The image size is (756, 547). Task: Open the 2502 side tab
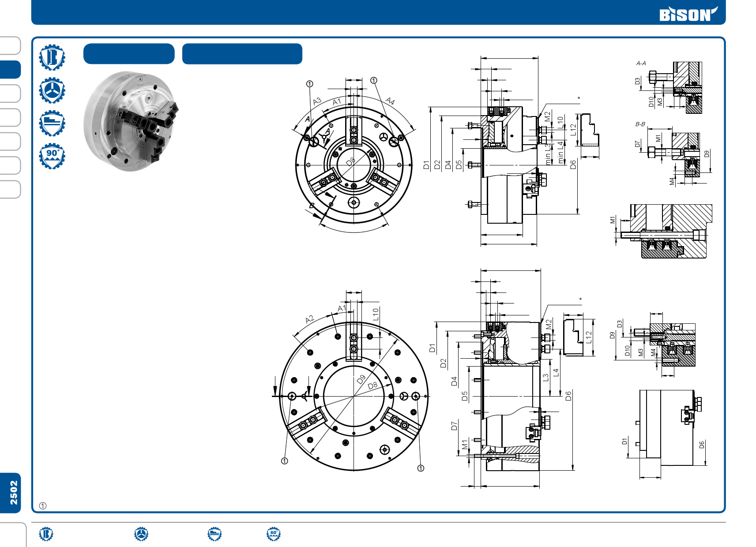(12, 493)
